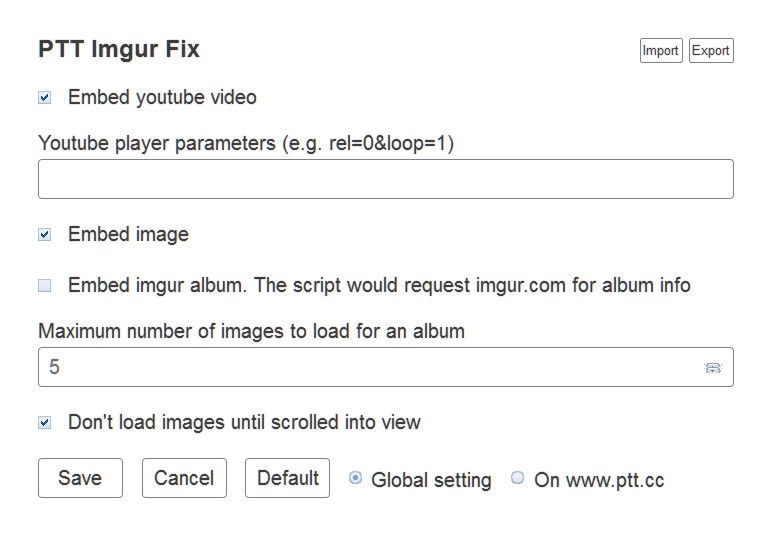Screen dimensions: 772x535
Task: Click the Export button
Action: pos(711,51)
